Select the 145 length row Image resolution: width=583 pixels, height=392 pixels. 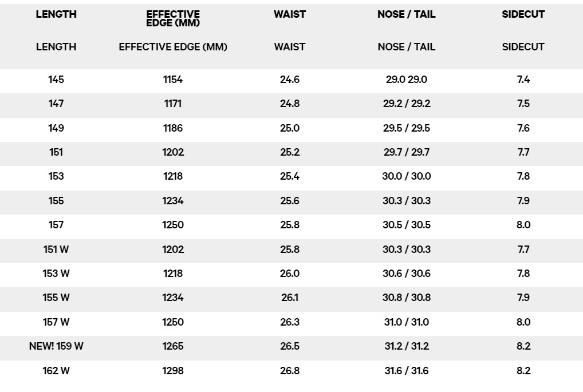coord(291,80)
